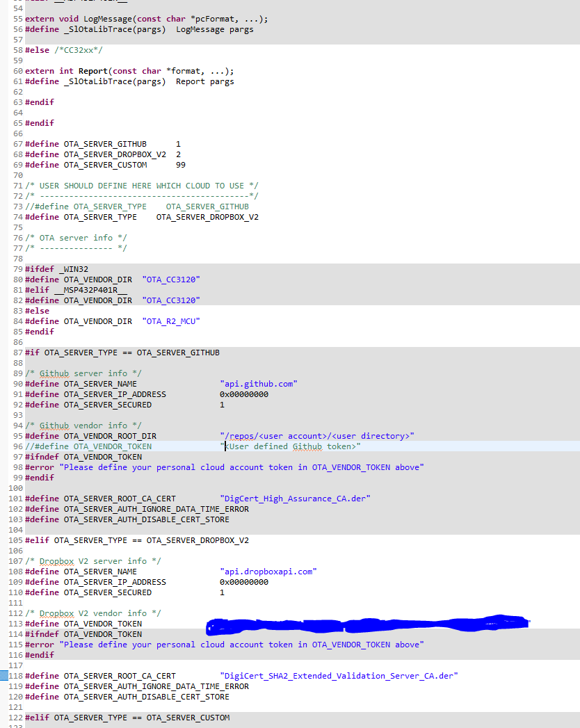Click OTA_SERVER_SECURED on line 110
Viewport: 580px width, 728px height.
point(108,592)
